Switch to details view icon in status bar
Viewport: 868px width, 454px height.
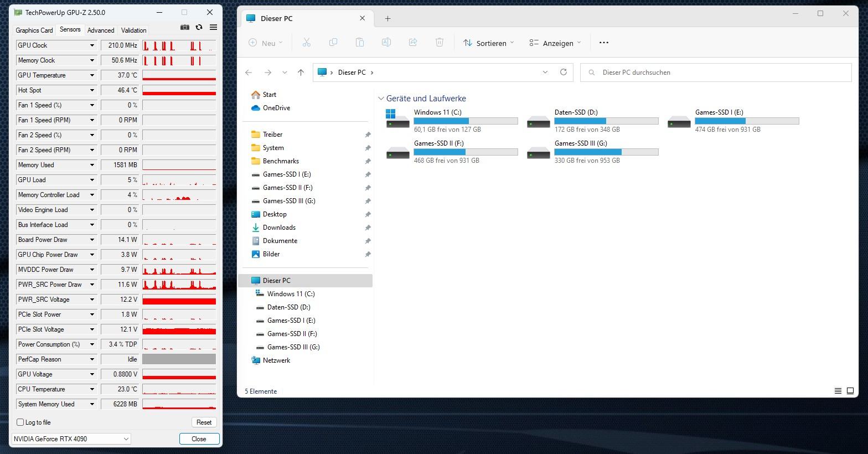[x=838, y=391]
